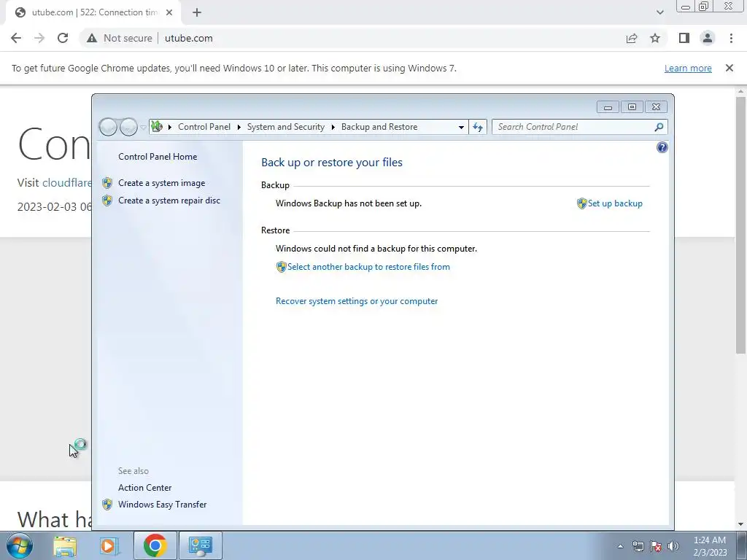This screenshot has width=747, height=560.
Task: Expand the arrow after System and Security breadcrumb
Action: coord(333,127)
